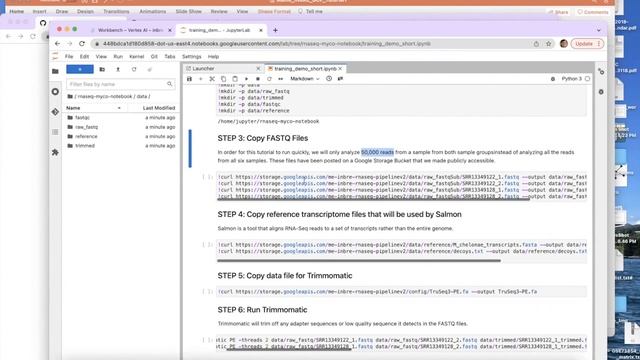Bookmark this page with the star icon

[549, 44]
